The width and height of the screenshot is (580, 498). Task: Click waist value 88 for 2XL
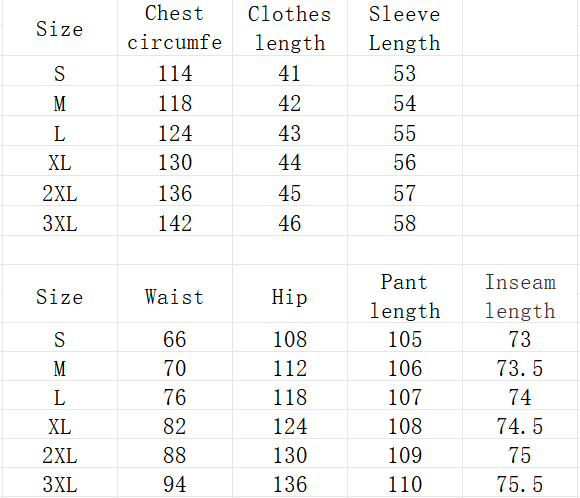175,455
